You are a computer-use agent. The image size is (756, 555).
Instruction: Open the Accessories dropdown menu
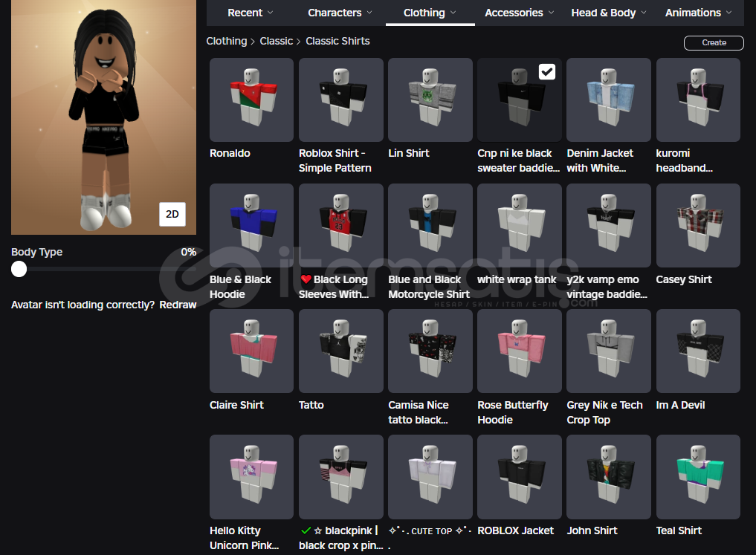click(519, 13)
